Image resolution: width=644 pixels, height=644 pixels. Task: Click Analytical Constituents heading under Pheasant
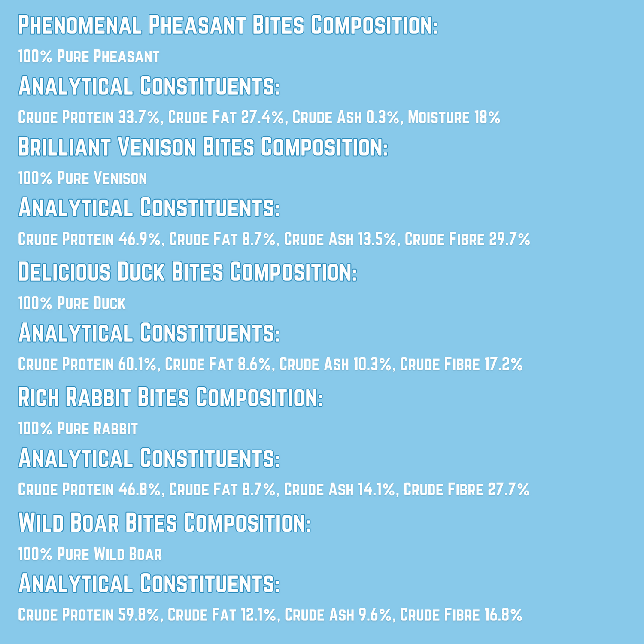[149, 86]
